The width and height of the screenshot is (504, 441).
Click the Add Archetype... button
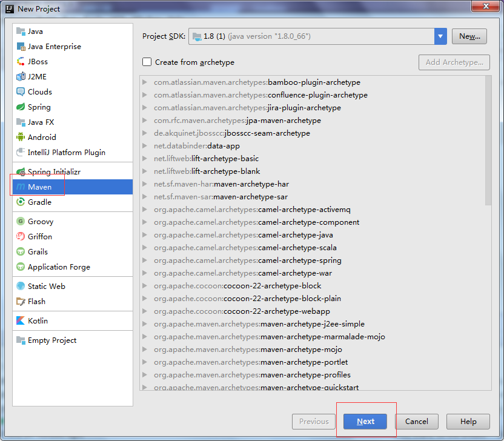click(454, 62)
